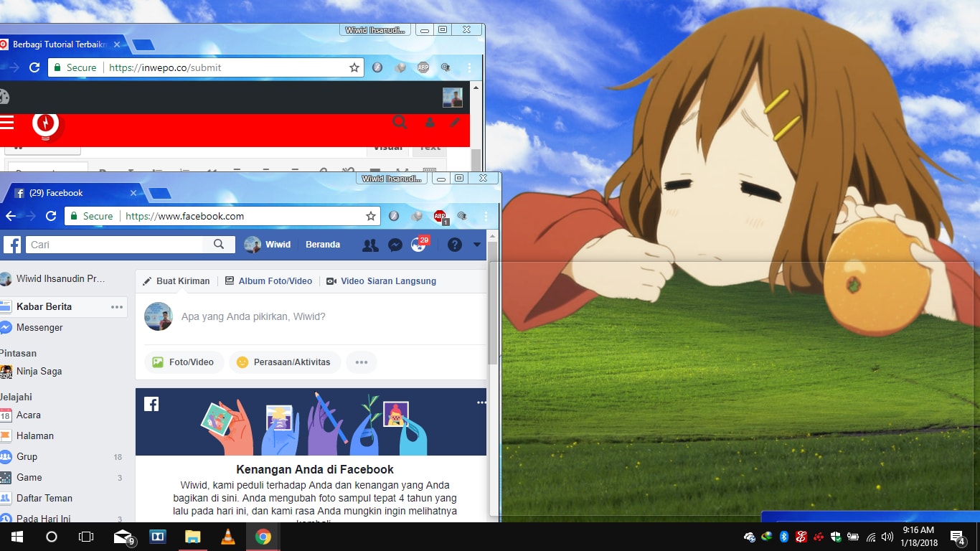
Task: Open File Explorer from the taskbar
Action: [192, 537]
